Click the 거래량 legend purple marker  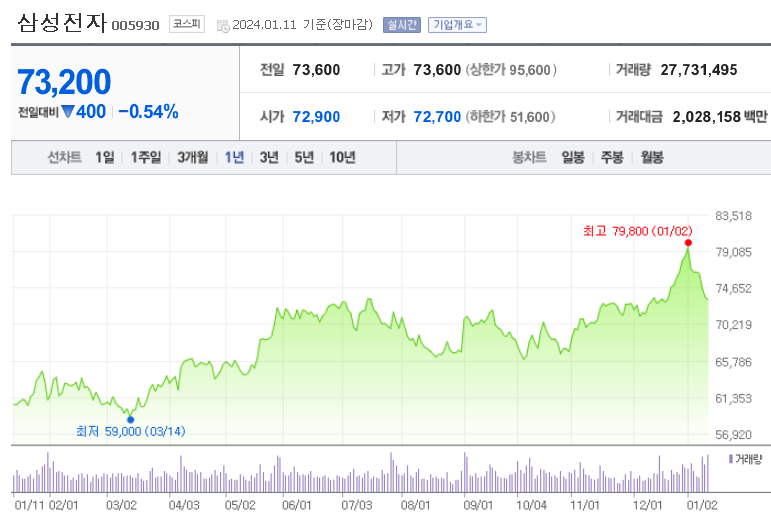(x=731, y=459)
